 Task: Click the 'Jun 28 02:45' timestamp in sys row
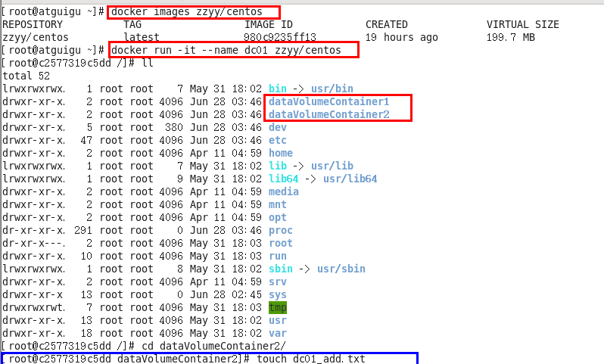[226, 294]
